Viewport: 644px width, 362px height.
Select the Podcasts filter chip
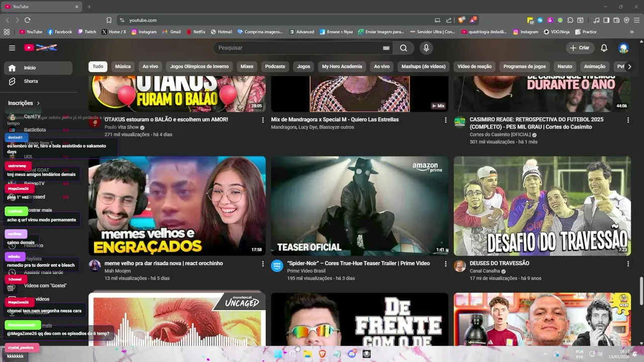click(x=275, y=66)
